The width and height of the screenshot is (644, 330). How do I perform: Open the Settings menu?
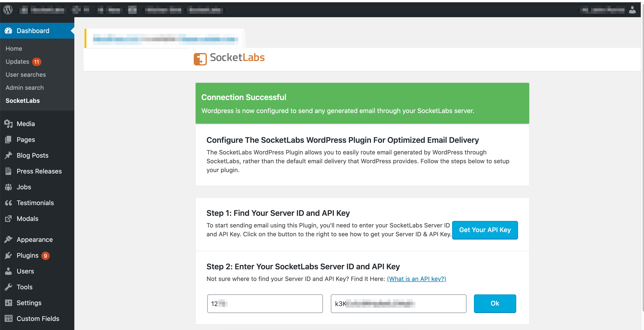coord(37,303)
